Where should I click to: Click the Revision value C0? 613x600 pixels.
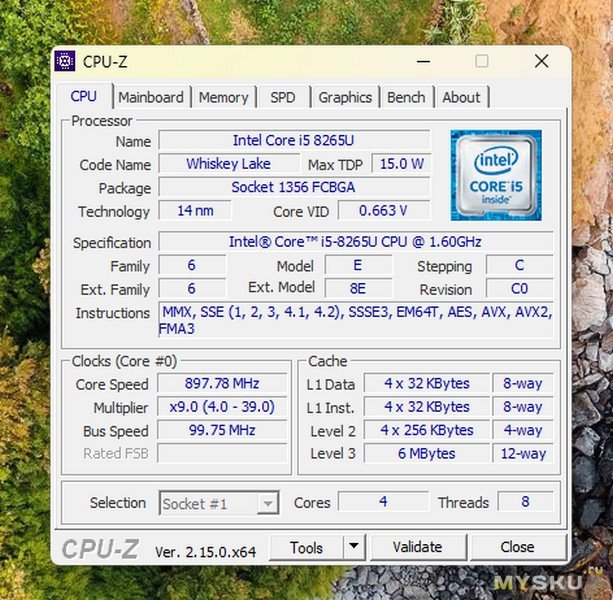[520, 289]
